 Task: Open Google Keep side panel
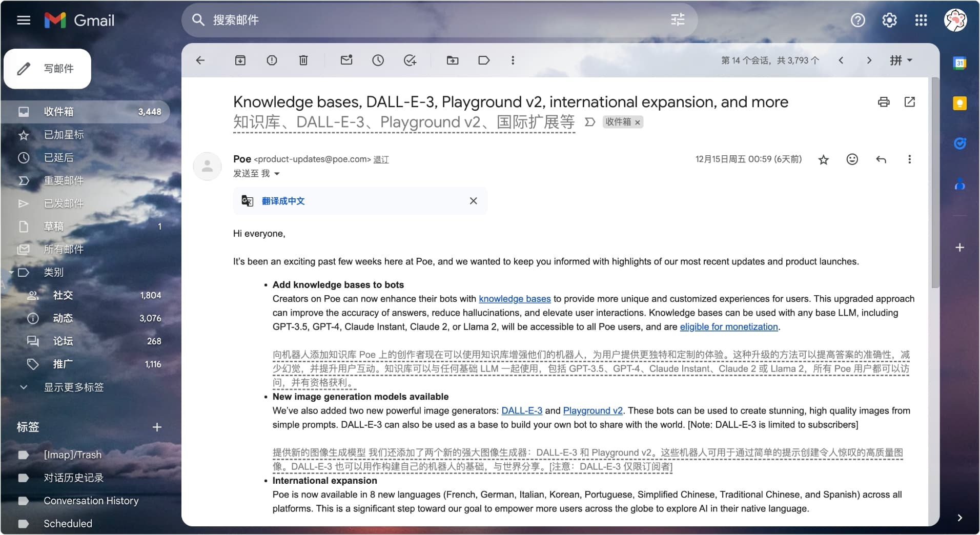(x=959, y=103)
